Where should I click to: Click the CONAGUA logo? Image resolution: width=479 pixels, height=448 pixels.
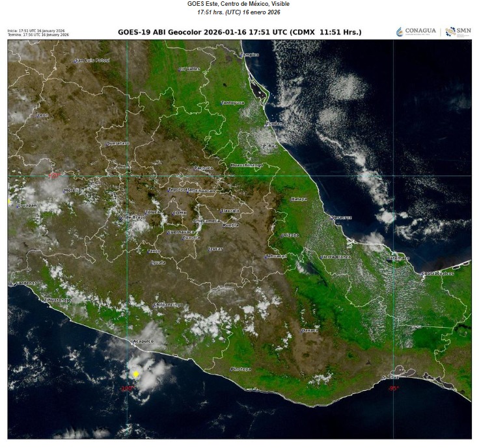(x=417, y=32)
